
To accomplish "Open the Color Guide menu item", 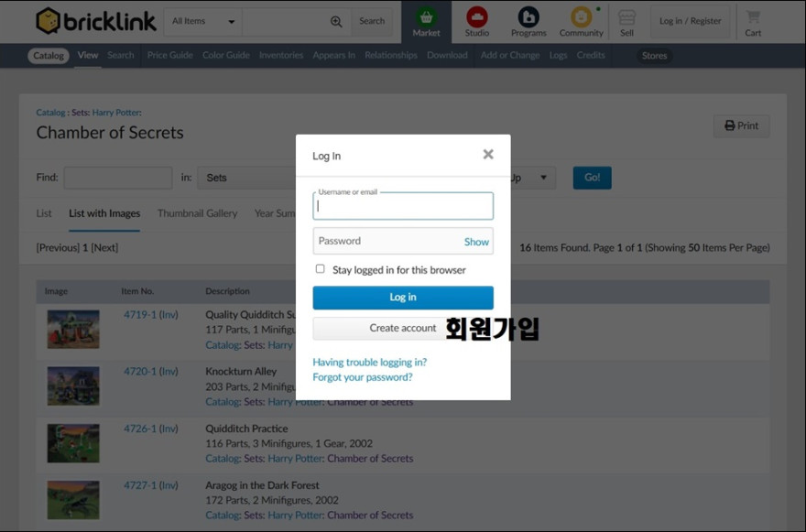I will click(225, 55).
